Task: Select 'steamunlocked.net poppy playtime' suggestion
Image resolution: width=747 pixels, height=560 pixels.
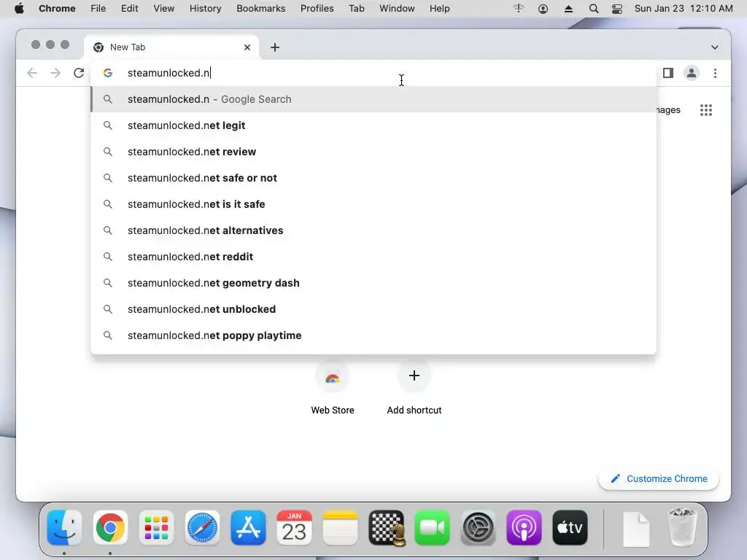Action: pos(373,335)
